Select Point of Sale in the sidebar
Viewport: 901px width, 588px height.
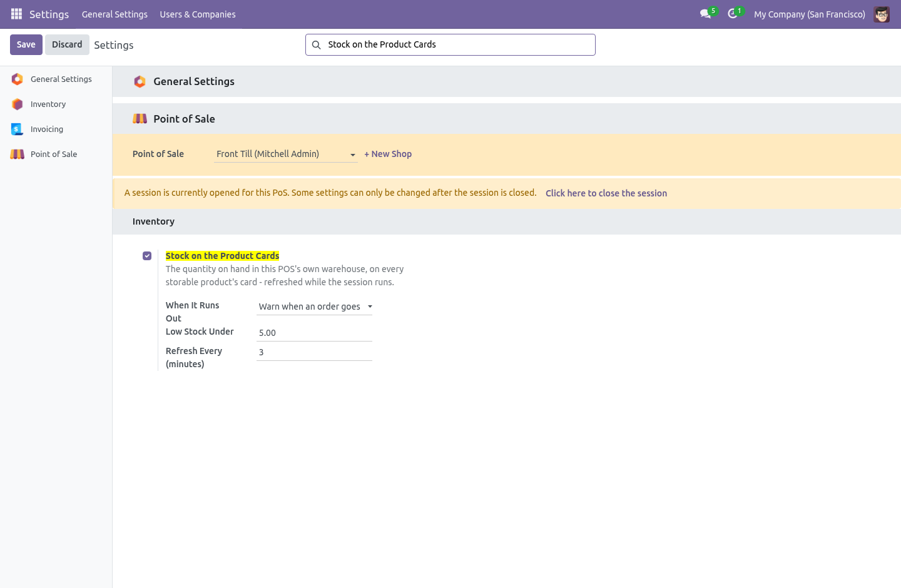(x=56, y=155)
